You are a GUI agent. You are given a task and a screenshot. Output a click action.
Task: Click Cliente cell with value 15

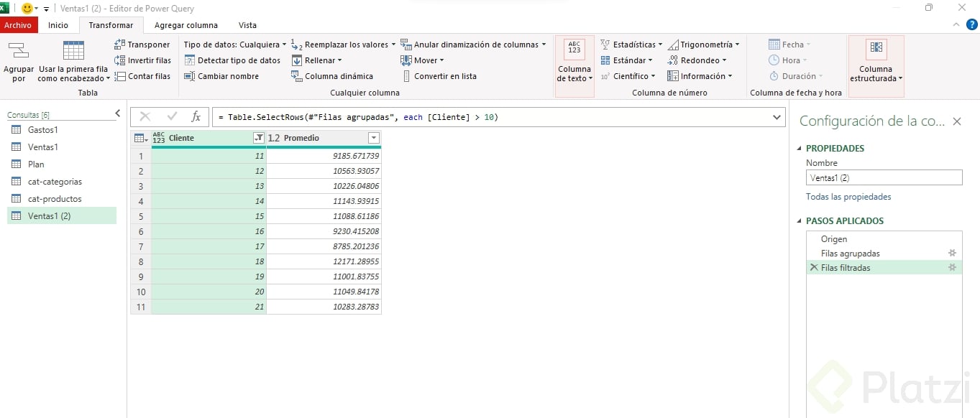tap(209, 216)
